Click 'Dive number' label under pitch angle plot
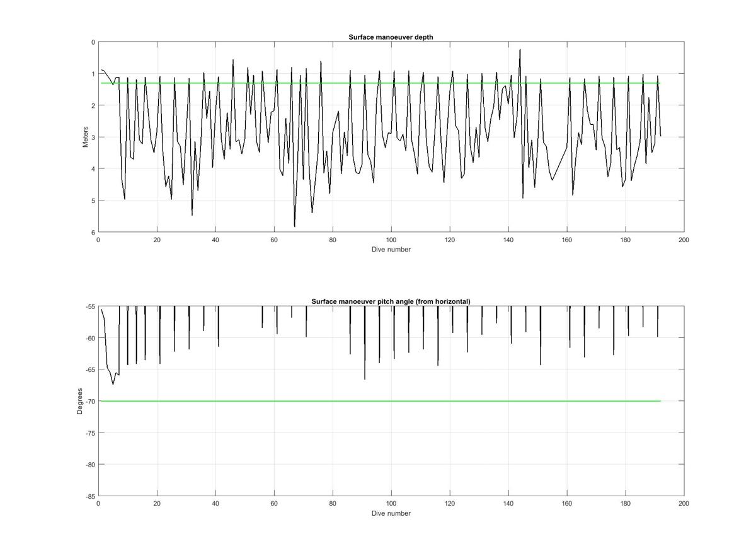Screen dimensions: 756x558 (391, 513)
